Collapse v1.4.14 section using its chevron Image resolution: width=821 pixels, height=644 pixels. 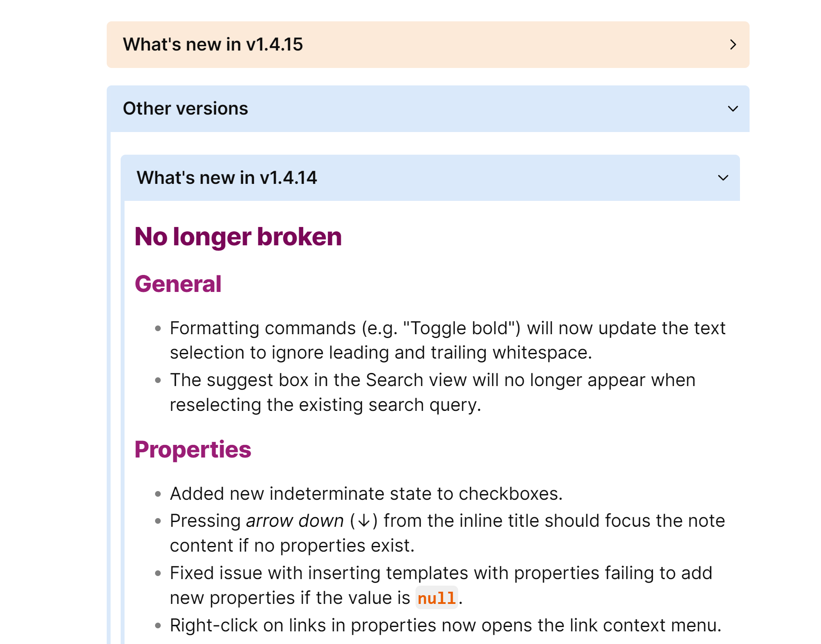point(723,178)
